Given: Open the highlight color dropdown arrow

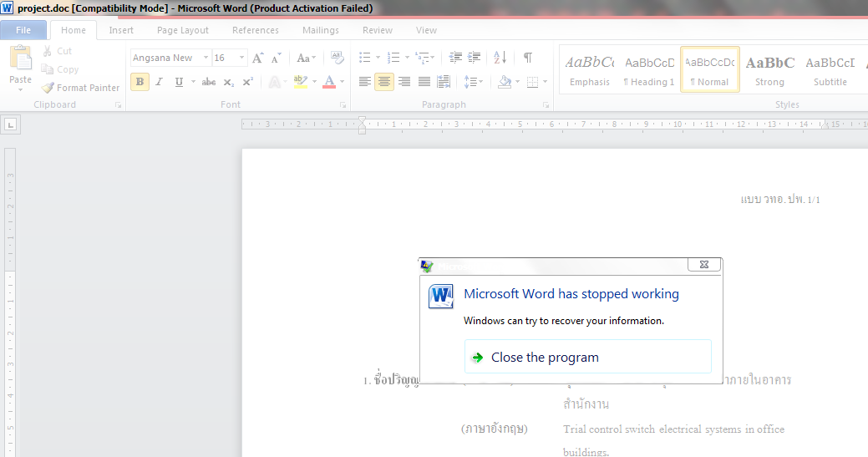Looking at the screenshot, I should coord(314,82).
